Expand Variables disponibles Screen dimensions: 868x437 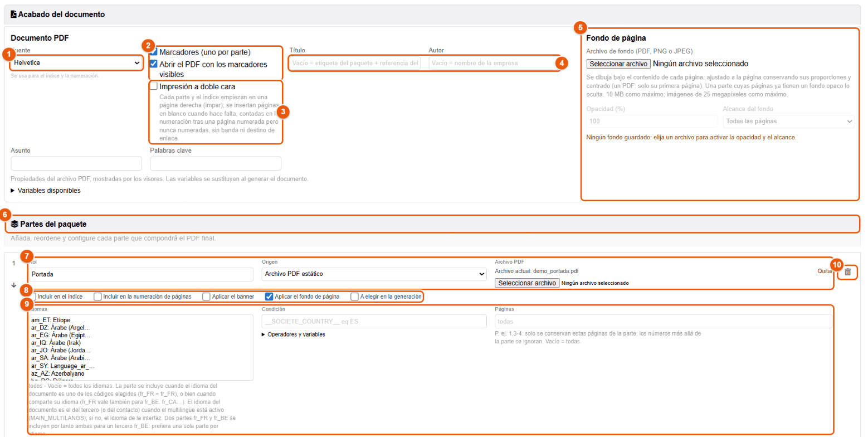click(46, 191)
